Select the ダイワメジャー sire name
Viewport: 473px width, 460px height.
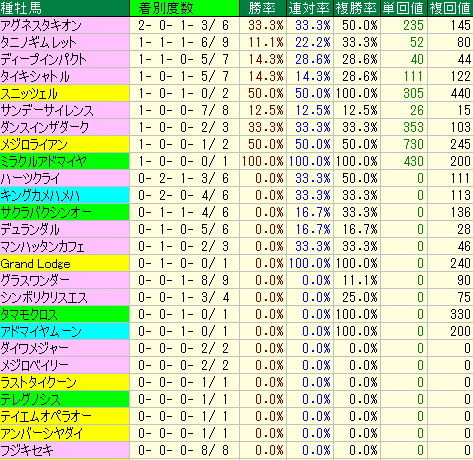[35, 348]
